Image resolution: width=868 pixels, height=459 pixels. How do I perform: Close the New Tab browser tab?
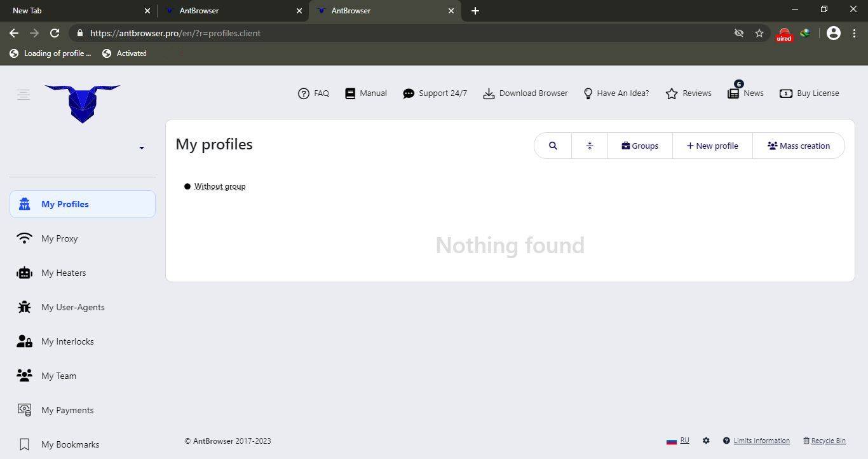tap(147, 11)
